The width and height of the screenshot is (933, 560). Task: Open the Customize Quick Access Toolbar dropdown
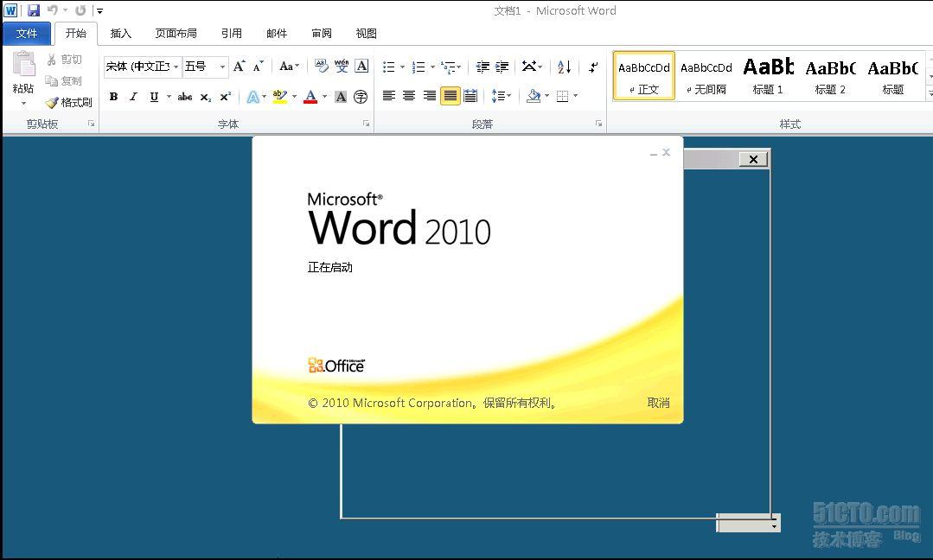tap(100, 10)
